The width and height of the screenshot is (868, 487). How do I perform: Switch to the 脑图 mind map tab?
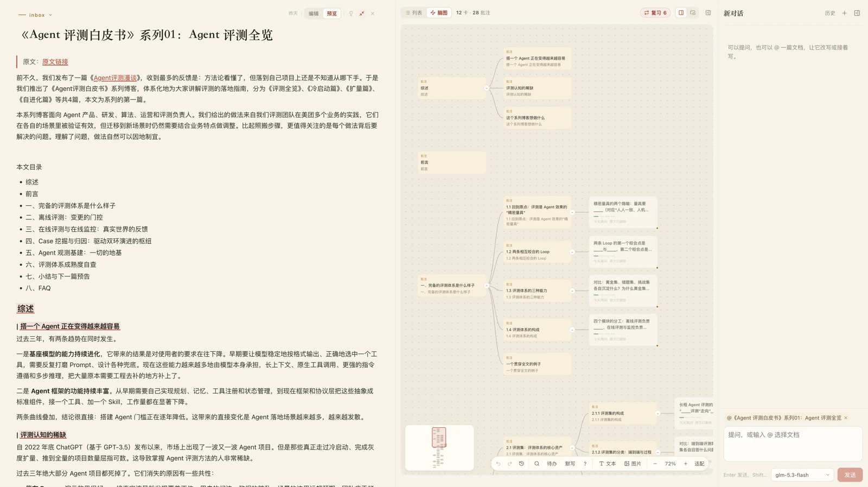(x=439, y=13)
